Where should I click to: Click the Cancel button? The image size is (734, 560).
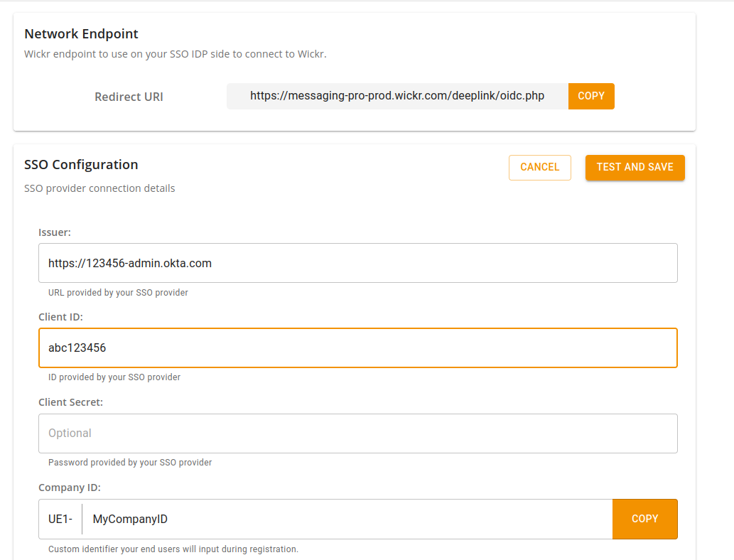[540, 167]
